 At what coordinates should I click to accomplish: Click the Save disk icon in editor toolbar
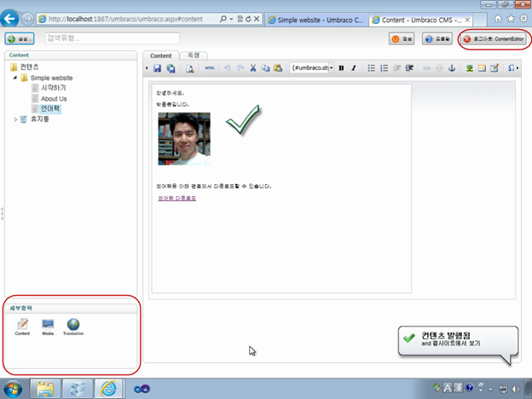pyautogui.click(x=157, y=68)
